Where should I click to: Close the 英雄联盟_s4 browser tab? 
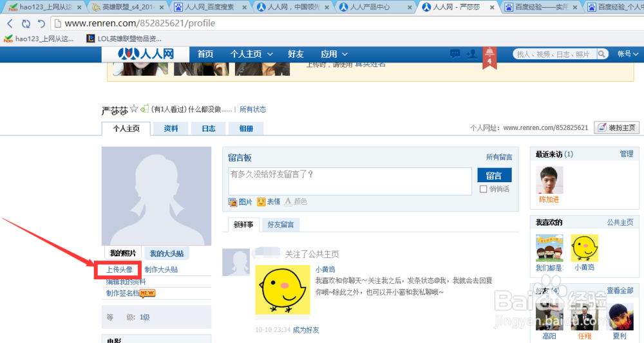(162, 7)
